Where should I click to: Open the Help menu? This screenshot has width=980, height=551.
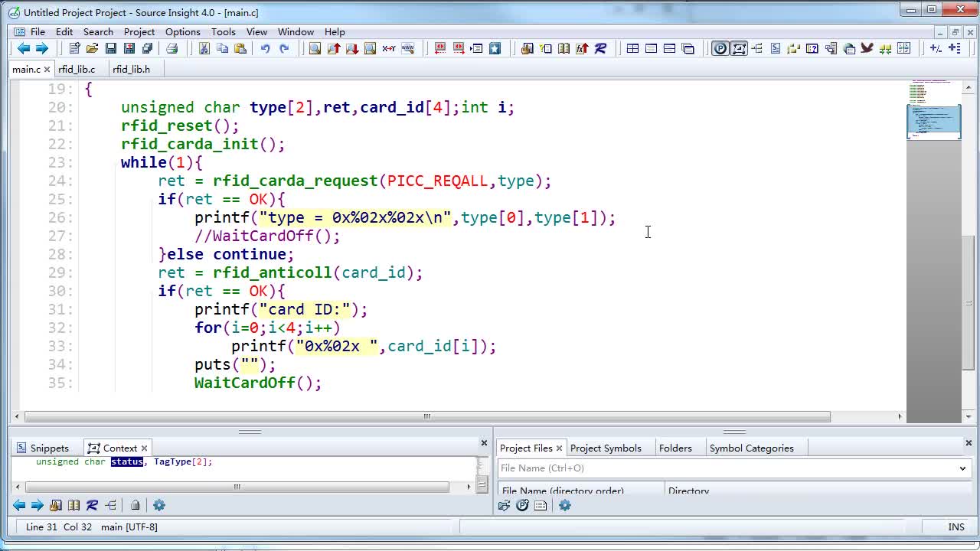click(x=335, y=31)
